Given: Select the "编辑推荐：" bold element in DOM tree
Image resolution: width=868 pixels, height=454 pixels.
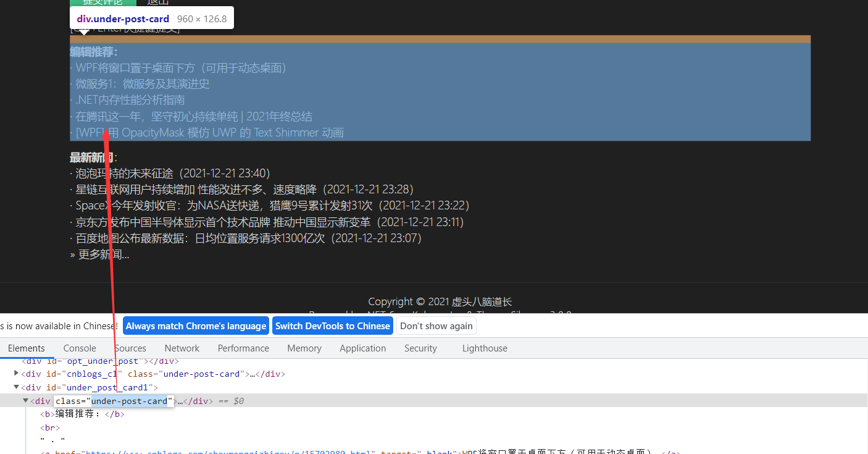Looking at the screenshot, I should point(83,414).
